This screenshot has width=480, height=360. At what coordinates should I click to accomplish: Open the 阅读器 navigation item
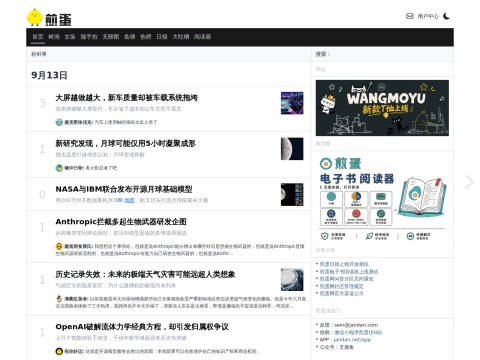[203, 37]
